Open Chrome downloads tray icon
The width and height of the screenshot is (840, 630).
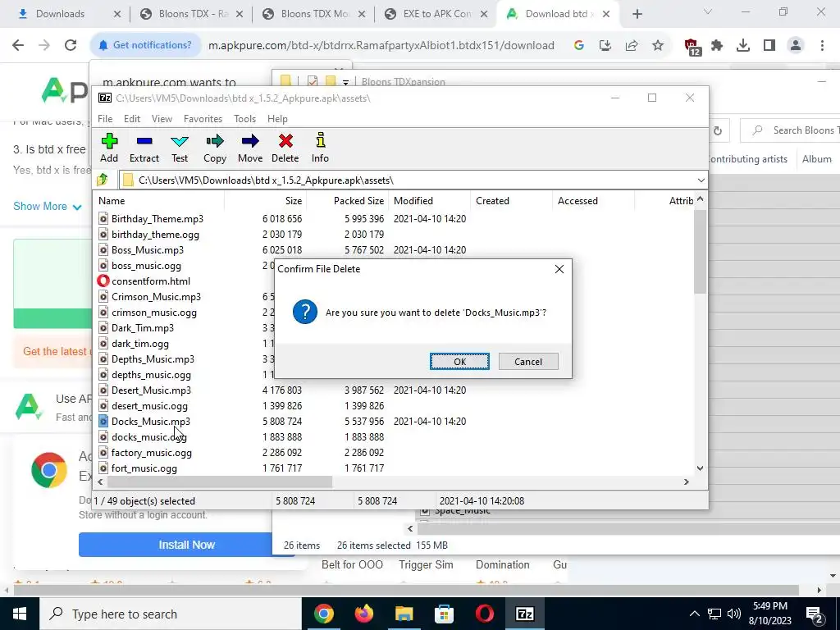pyautogui.click(x=743, y=46)
